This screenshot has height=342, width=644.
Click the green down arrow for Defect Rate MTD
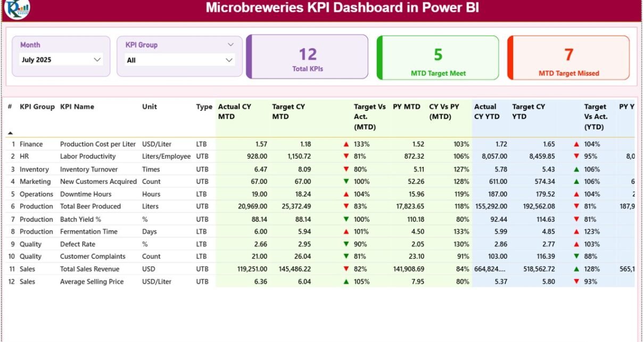click(x=346, y=244)
